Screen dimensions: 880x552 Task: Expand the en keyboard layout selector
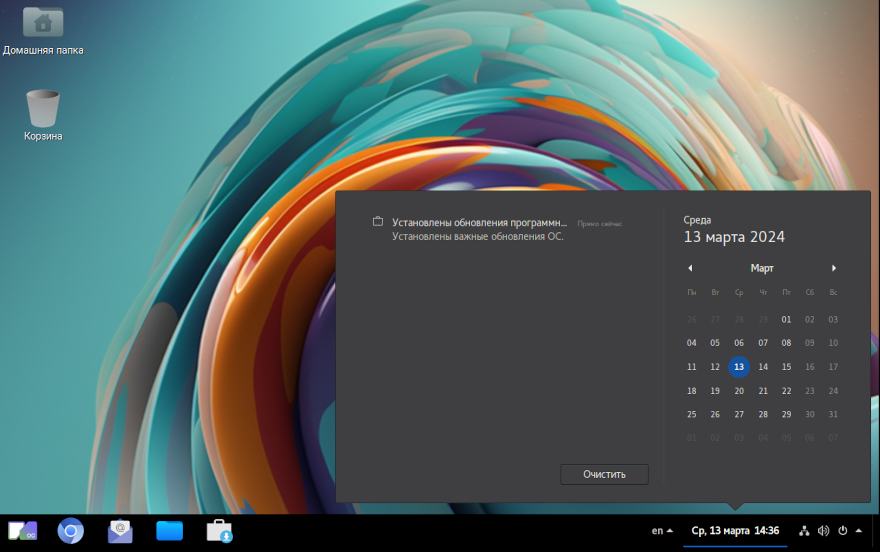pyautogui.click(x=662, y=530)
